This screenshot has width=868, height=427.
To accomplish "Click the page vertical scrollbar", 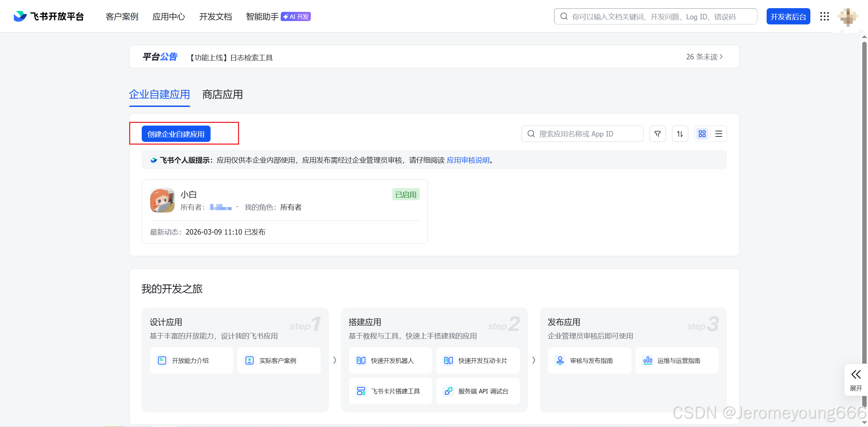I will (864, 204).
